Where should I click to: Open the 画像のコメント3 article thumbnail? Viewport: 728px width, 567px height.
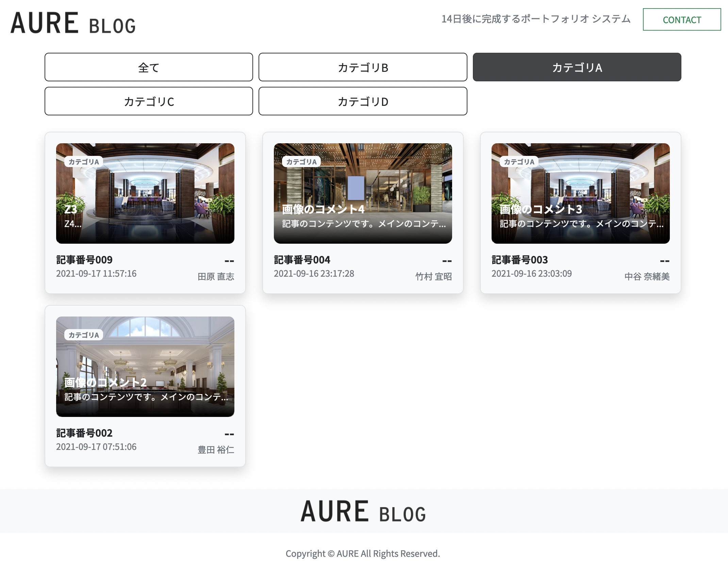tap(580, 193)
